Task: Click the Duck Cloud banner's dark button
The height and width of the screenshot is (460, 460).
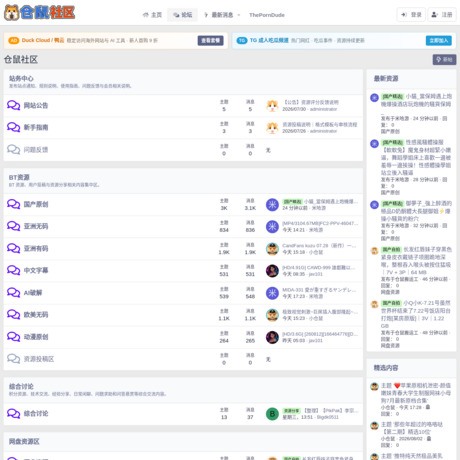Action: 210,40
